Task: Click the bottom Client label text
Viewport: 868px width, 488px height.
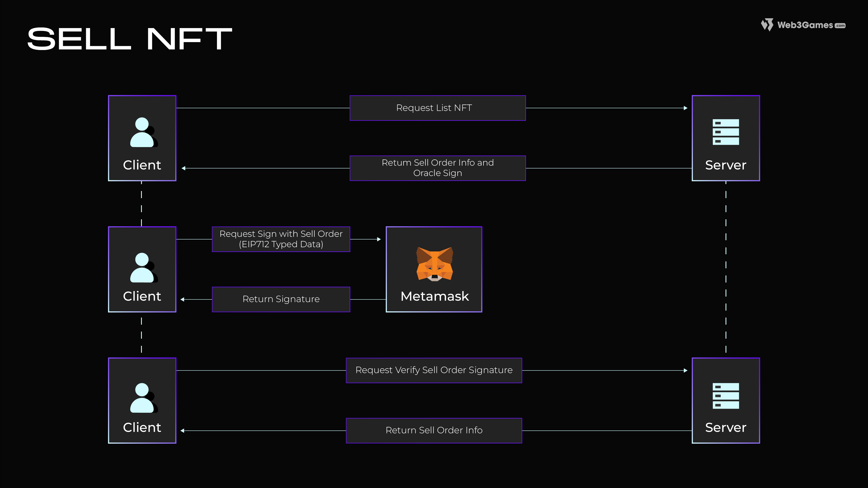Action: [x=142, y=427]
